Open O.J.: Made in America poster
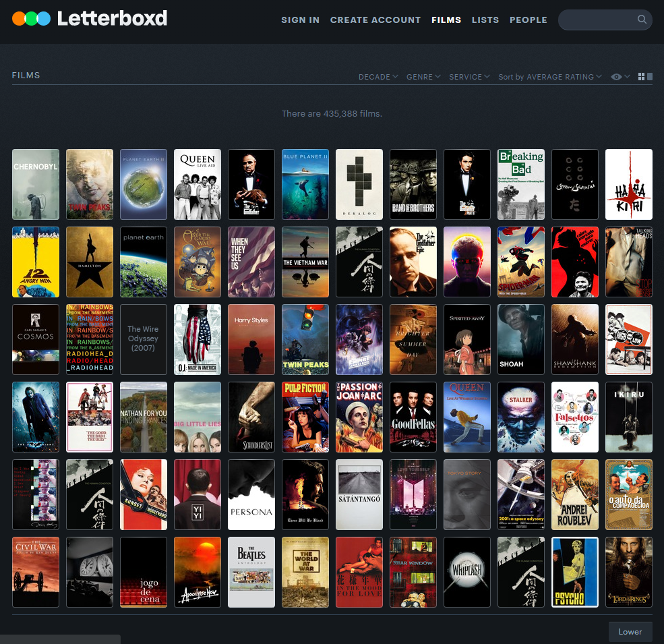664x644 pixels. [x=198, y=339]
